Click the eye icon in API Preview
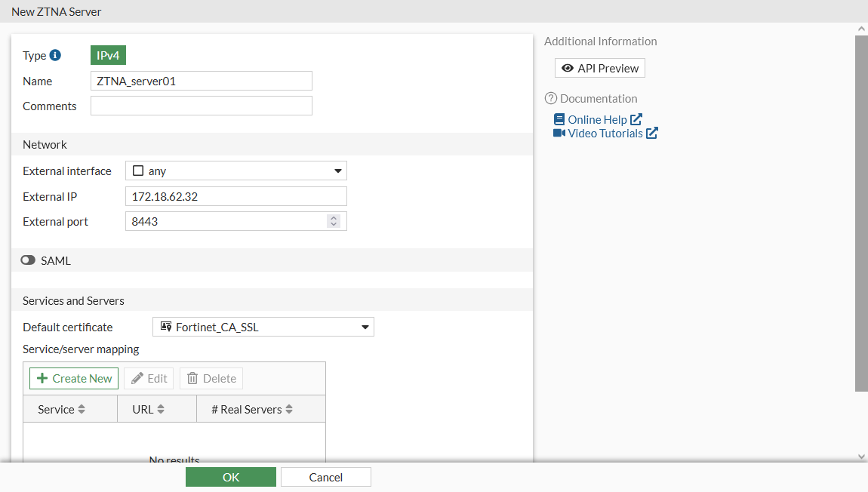This screenshot has height=492, width=868. [x=568, y=68]
